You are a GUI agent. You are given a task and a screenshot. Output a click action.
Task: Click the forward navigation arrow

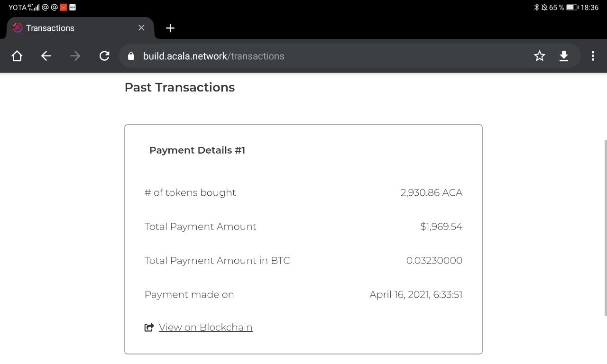tap(75, 56)
